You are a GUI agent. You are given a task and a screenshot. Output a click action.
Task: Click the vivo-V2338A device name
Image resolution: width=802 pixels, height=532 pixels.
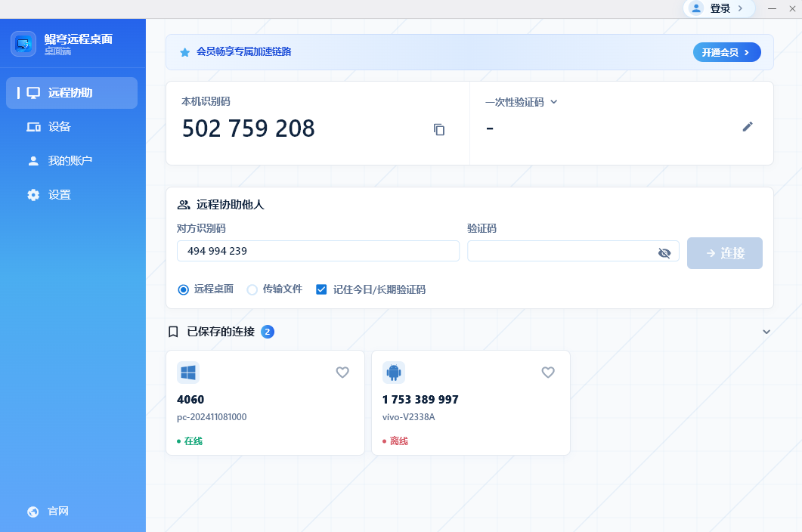[409, 417]
